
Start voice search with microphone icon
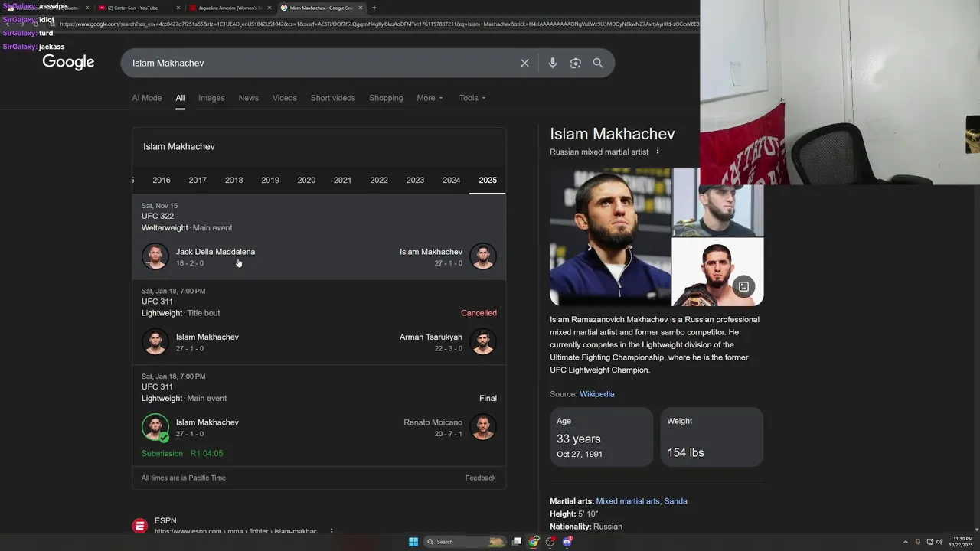tap(553, 63)
